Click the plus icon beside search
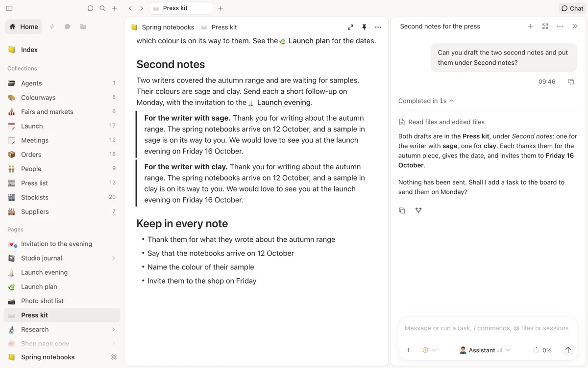The image size is (588, 368). coord(114,8)
